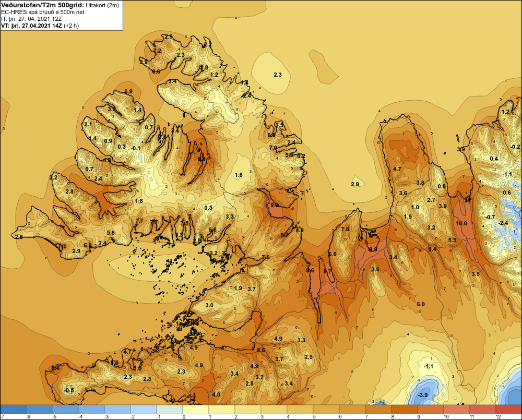The image size is (522, 420).
Task: Click the -0.7 temperature value on the map
Action: click(490, 218)
